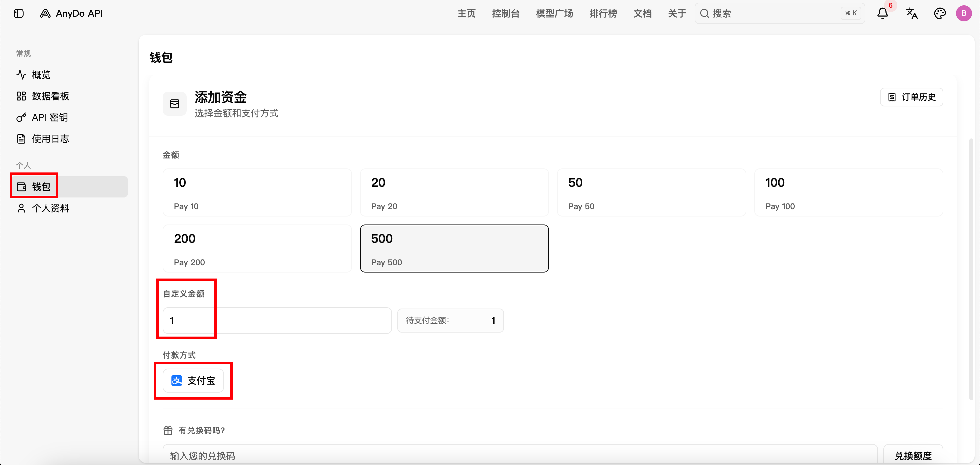980x465 pixels.
Task: Open the user avatar B menu
Action: (x=964, y=14)
